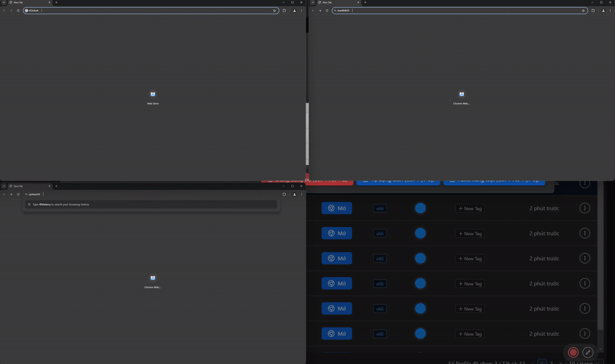This screenshot has width=615, height=364.
Task: Click the blue color circle on the first profile
Action: pos(420,208)
